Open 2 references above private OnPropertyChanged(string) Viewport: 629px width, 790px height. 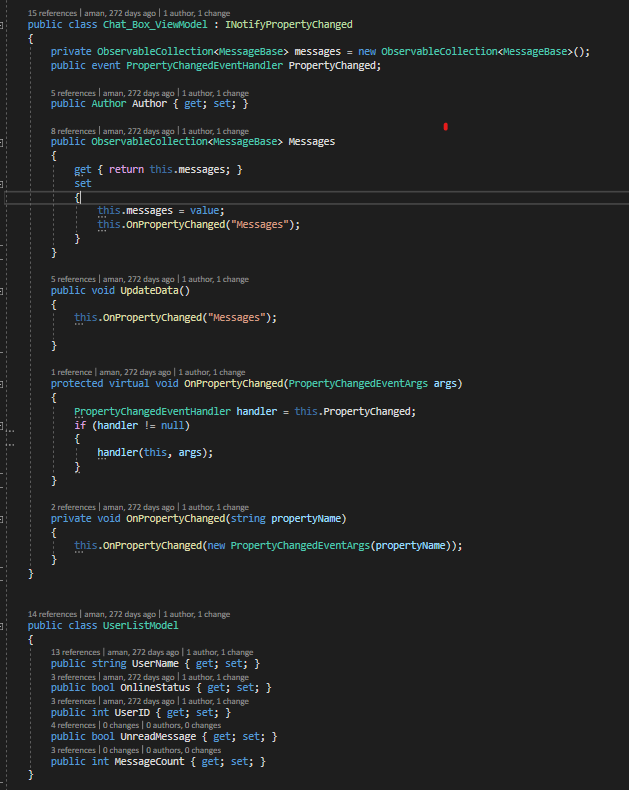point(73,507)
